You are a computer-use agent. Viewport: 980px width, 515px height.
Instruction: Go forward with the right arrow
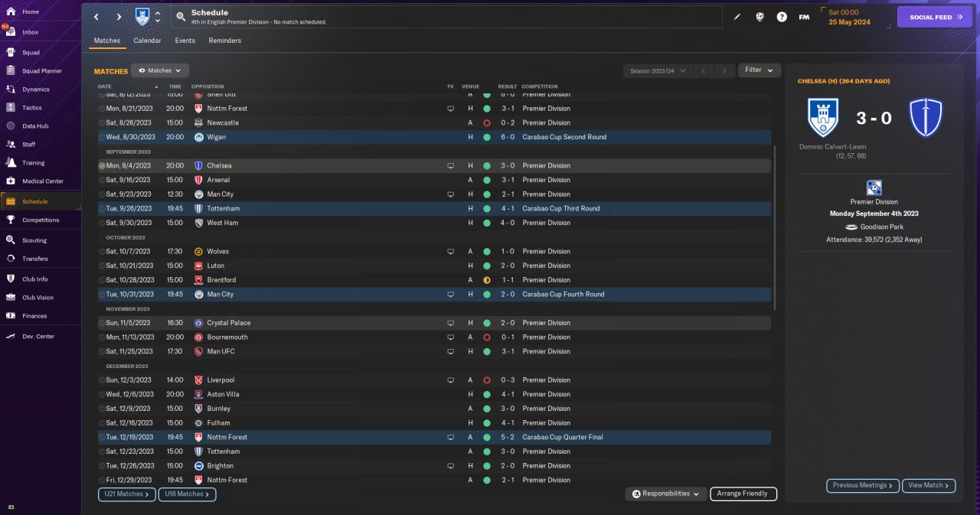(119, 17)
